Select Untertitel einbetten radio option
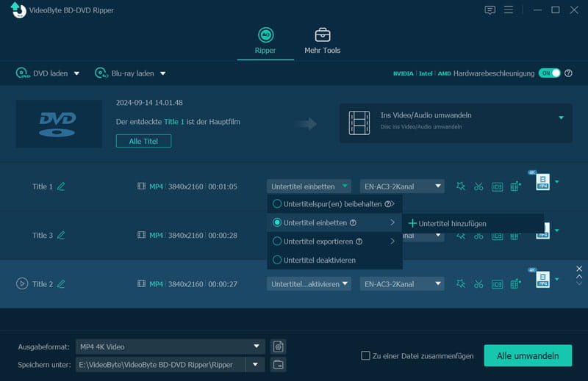The image size is (588, 381). click(277, 222)
